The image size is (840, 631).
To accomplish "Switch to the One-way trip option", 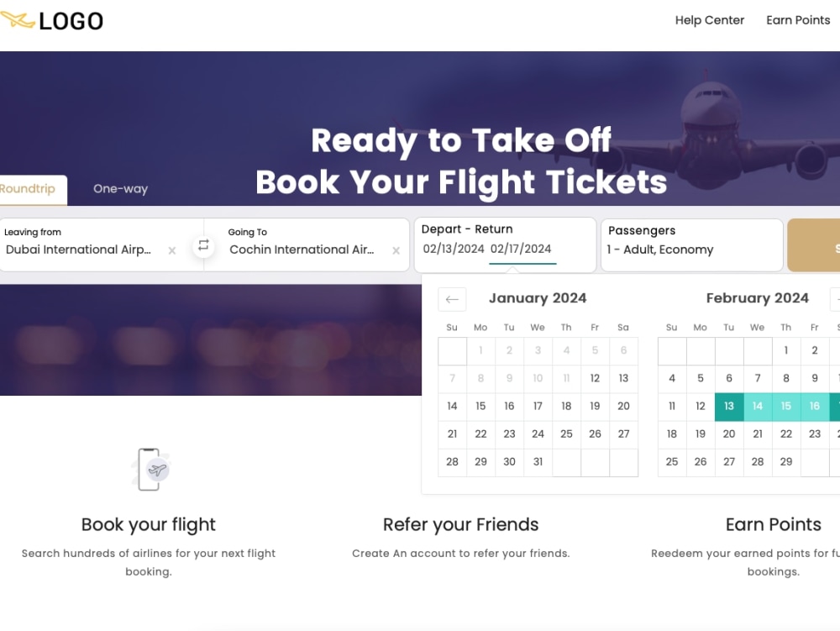I will pos(119,189).
